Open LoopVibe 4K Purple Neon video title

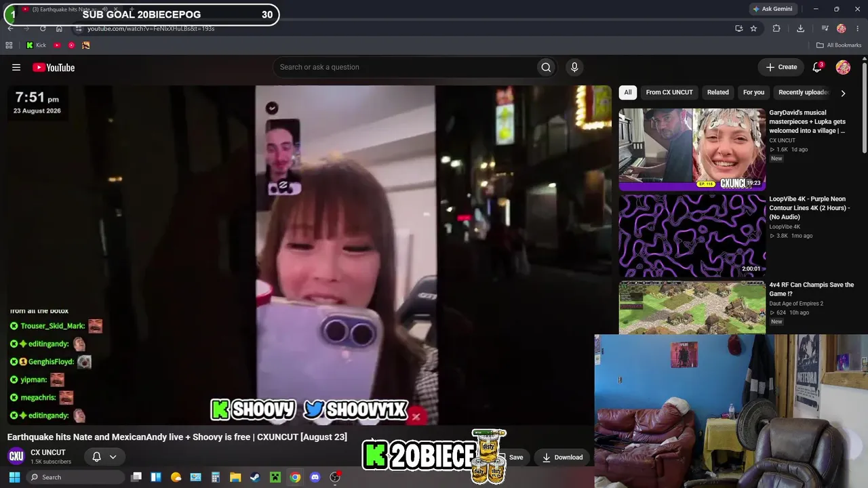point(810,208)
